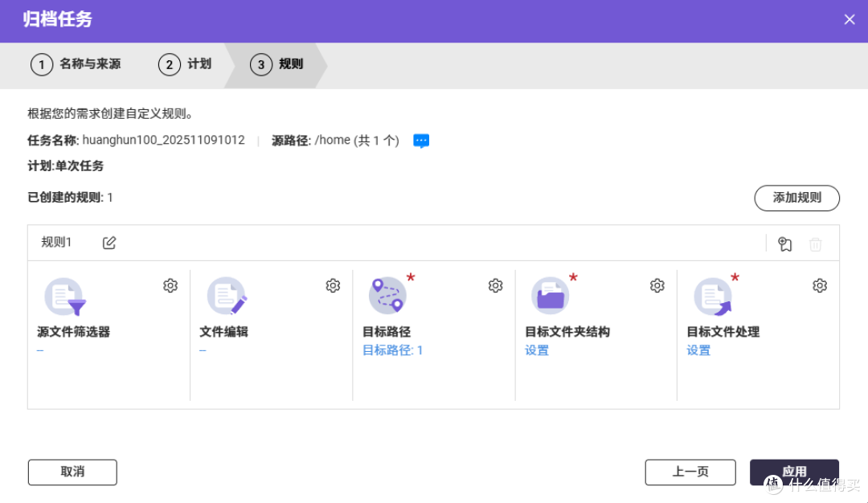
Task: Click the 源文件筛选器 label
Action: coord(74,332)
